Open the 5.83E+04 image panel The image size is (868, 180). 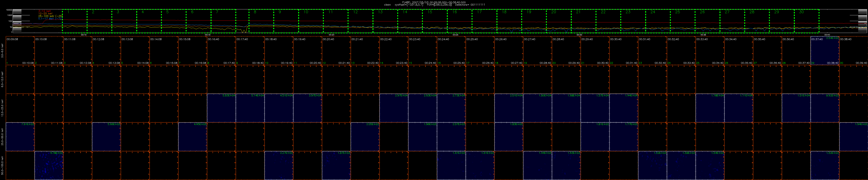click(221, 108)
